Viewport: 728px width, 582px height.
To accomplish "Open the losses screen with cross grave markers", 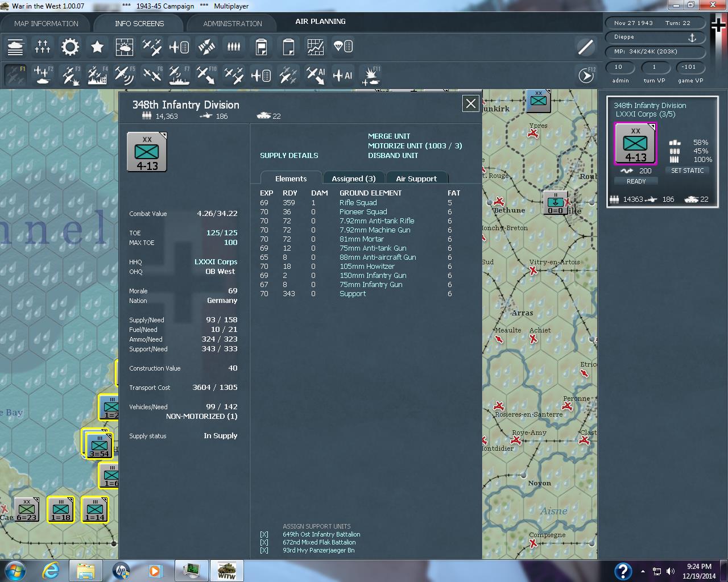I will coord(43,47).
